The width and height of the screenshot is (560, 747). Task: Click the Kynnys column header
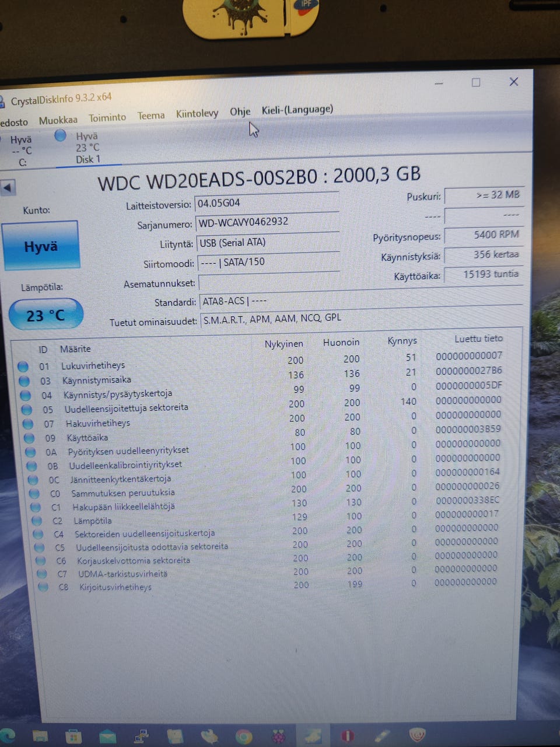coord(402,341)
